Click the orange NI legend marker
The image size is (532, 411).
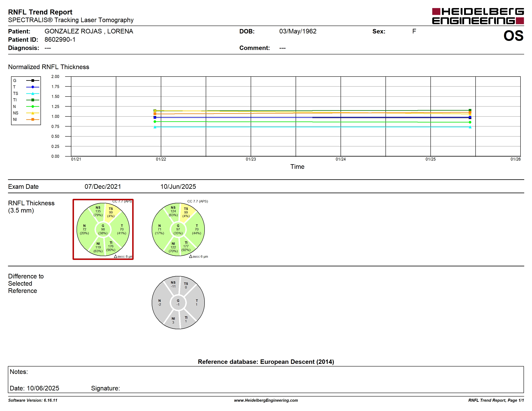point(33,119)
